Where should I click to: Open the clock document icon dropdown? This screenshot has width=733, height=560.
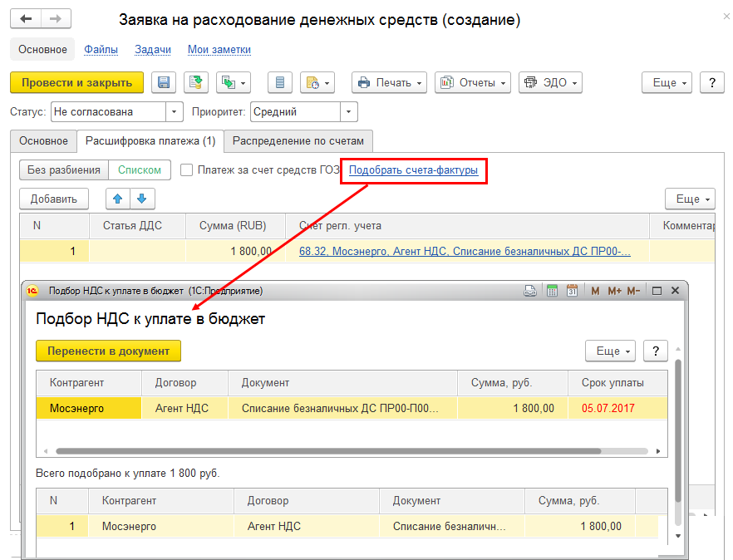pos(317,83)
